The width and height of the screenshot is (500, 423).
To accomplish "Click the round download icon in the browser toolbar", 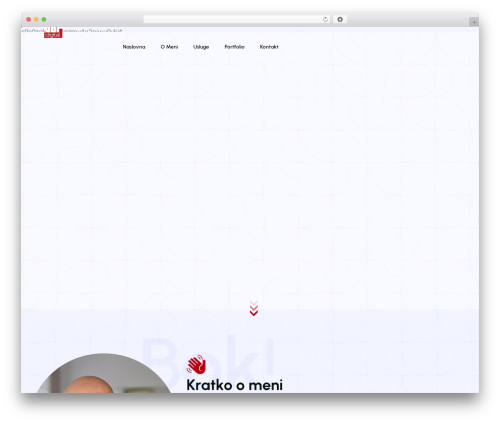I will tap(340, 19).
